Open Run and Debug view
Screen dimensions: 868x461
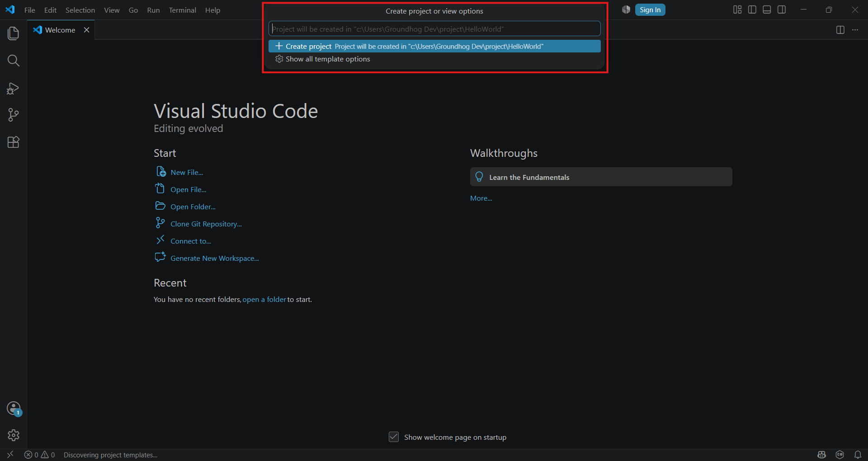14,88
